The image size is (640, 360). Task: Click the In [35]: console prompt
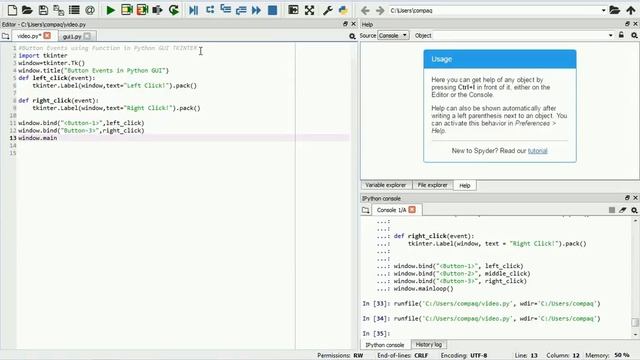376,333
